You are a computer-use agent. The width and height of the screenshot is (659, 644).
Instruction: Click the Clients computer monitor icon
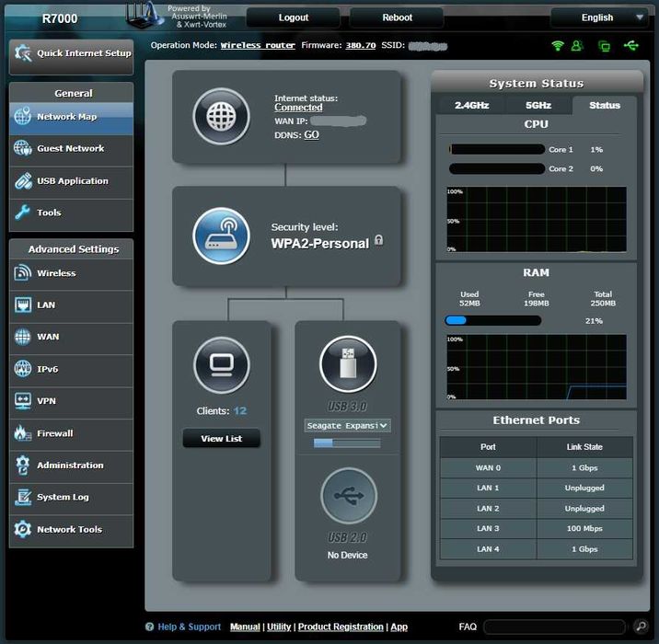pyautogui.click(x=221, y=365)
